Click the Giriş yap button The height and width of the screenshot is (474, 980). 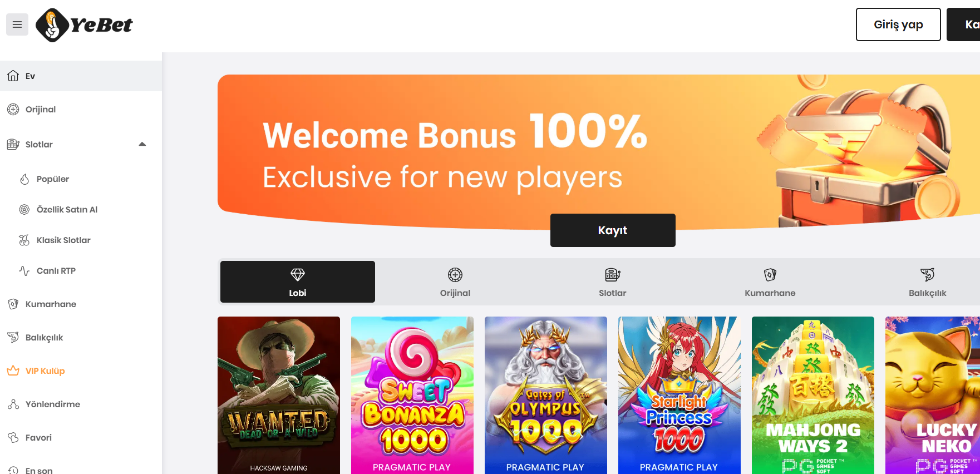click(898, 24)
